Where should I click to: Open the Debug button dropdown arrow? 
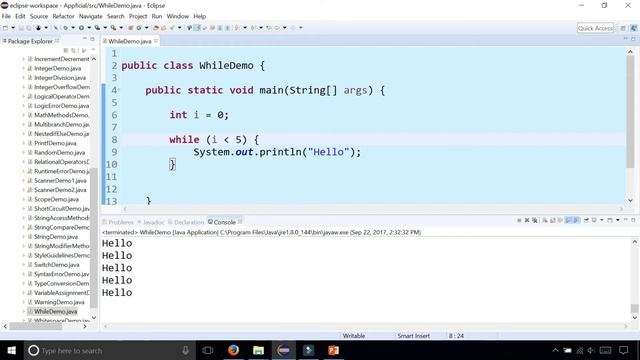pos(73,28)
